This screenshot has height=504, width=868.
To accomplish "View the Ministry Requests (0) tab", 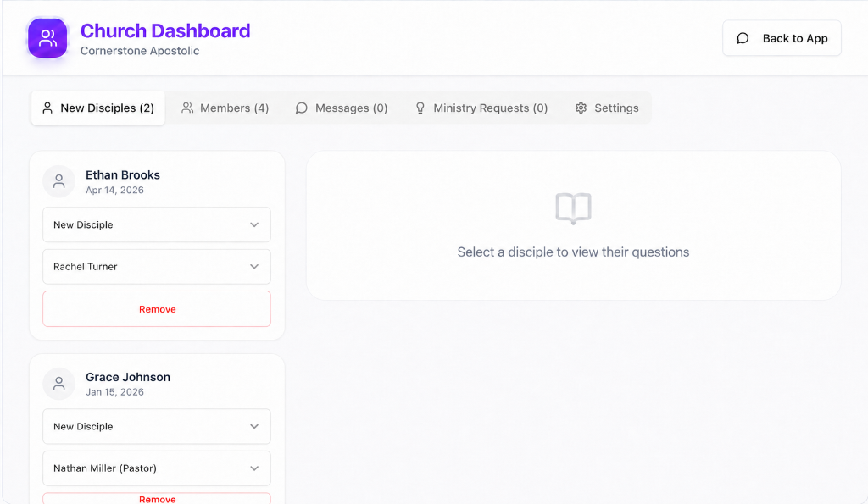I will point(481,108).
